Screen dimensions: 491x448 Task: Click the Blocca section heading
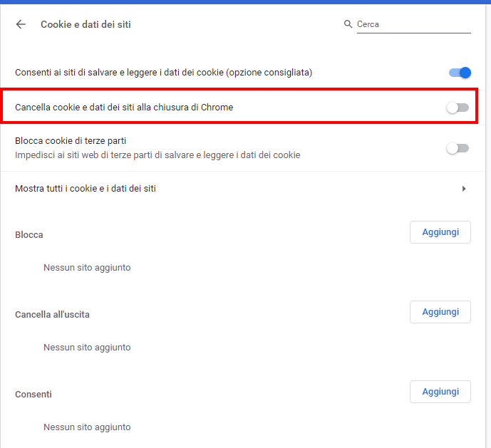(x=29, y=235)
